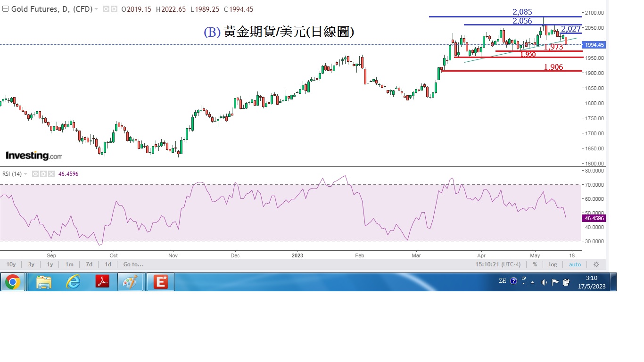The width and height of the screenshot is (644, 362).
Task: Open RSI (14) indicator settings gear
Action: [x=43, y=174]
